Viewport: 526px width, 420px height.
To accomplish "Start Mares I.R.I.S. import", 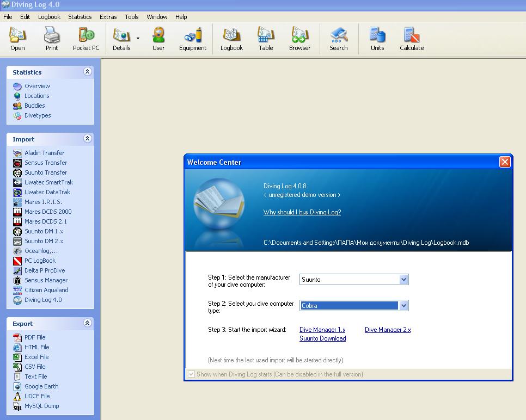I will (x=38, y=202).
